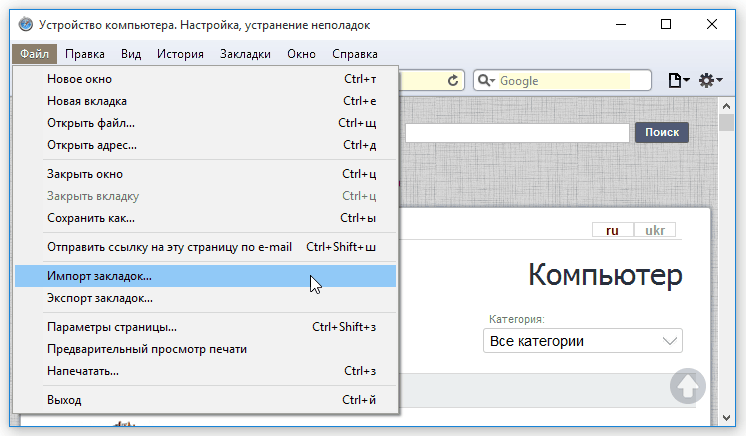Click the search magnifier icon
Viewport: 746px width, 436px height.
pos(484,80)
